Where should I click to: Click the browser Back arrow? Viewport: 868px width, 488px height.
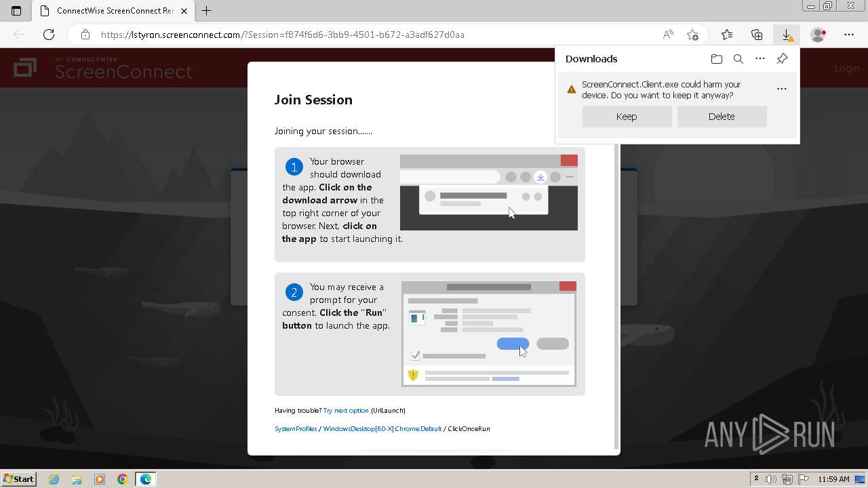coord(19,35)
